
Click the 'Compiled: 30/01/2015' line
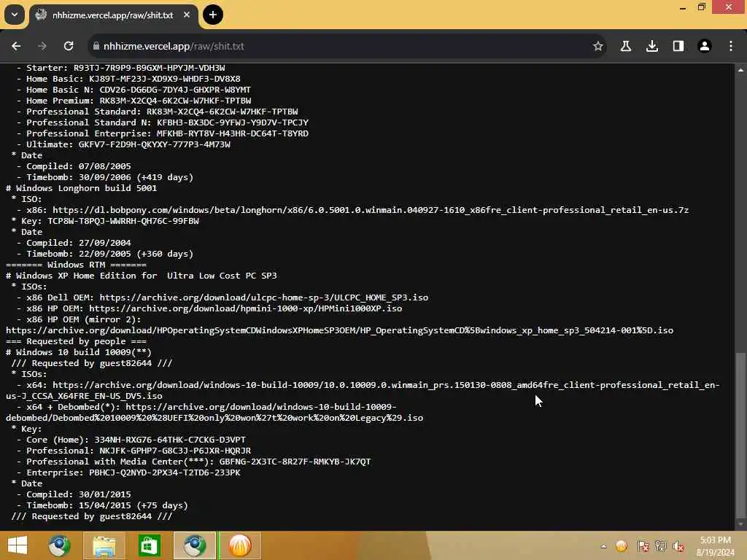pos(74,495)
